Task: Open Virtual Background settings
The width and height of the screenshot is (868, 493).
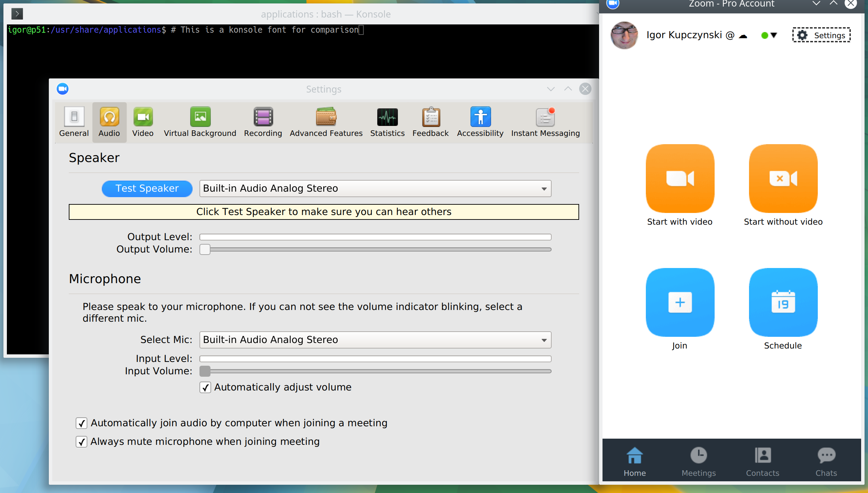Action: pos(200,122)
